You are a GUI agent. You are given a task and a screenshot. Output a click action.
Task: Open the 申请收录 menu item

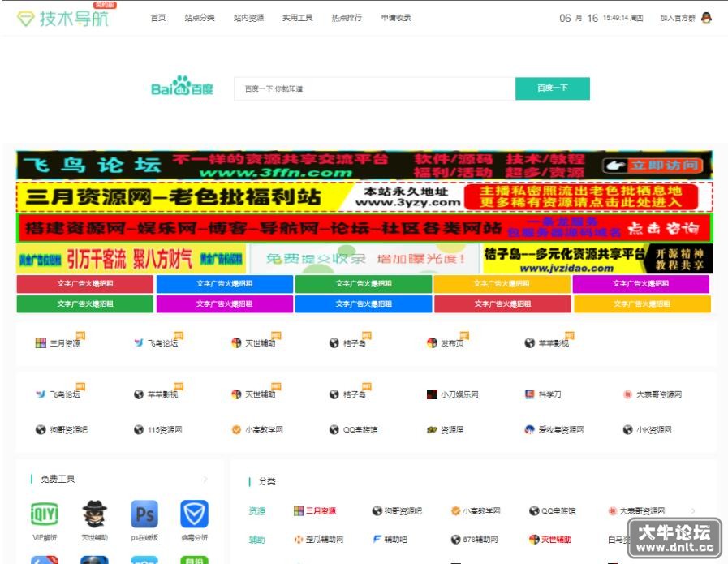tap(396, 18)
